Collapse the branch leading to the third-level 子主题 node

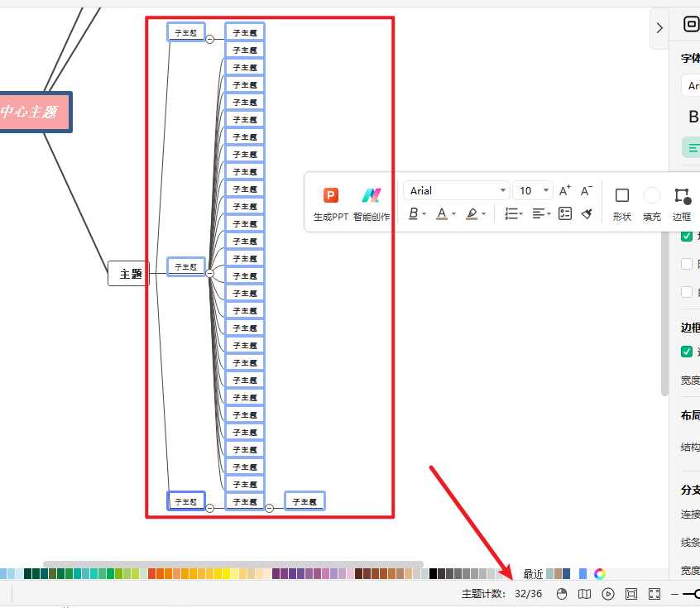point(269,508)
